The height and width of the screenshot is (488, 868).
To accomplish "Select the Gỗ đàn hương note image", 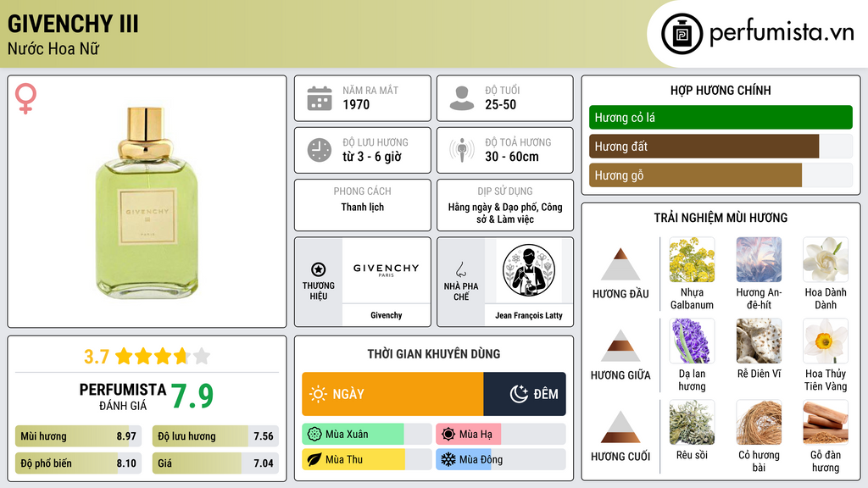I will (826, 423).
